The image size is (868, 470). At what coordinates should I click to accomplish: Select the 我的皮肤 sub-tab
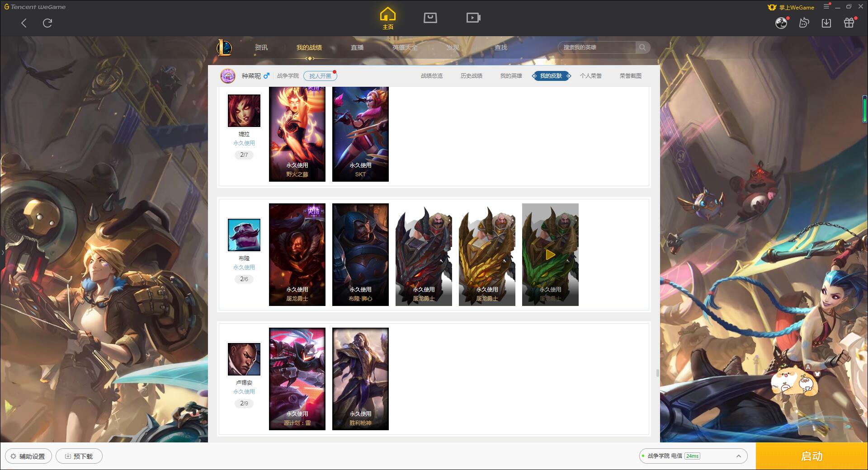(x=551, y=76)
